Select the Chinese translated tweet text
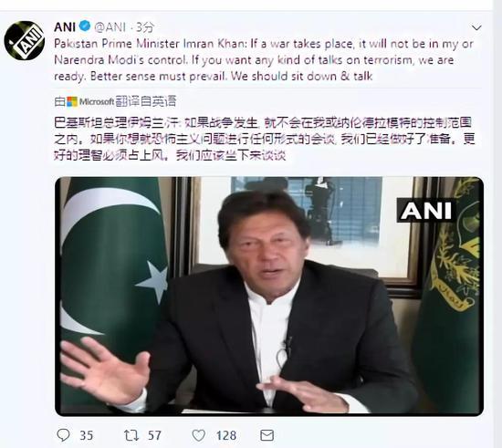502x448 pixels. [265, 139]
